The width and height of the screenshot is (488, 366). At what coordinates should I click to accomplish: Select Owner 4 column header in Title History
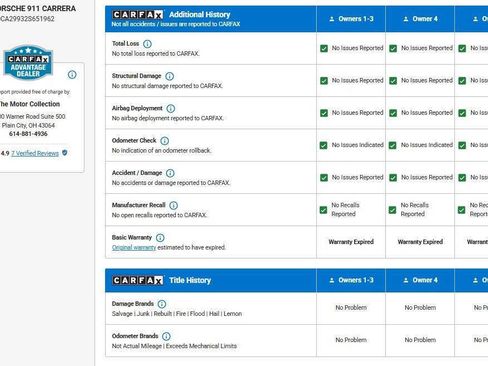coord(420,280)
